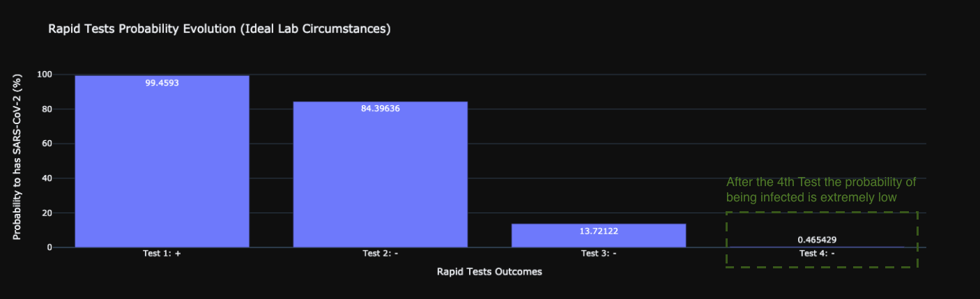The height and width of the screenshot is (299, 980).
Task: Click the 13.72122 bar value label
Action: (599, 231)
